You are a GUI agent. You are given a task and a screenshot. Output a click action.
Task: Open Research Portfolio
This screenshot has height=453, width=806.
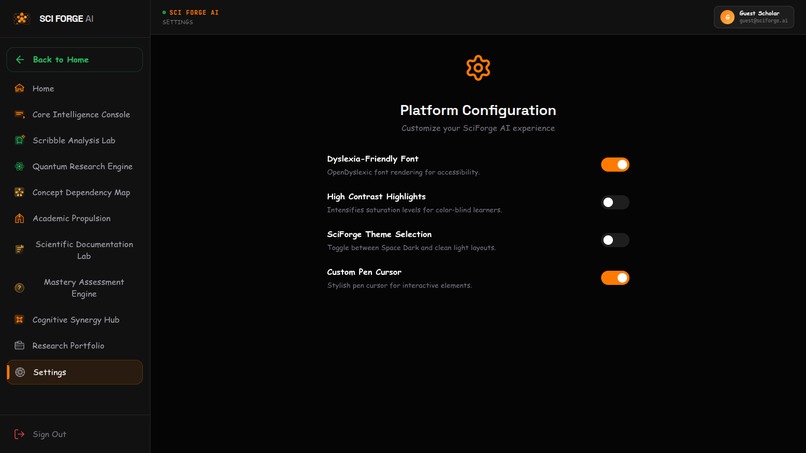[75, 346]
